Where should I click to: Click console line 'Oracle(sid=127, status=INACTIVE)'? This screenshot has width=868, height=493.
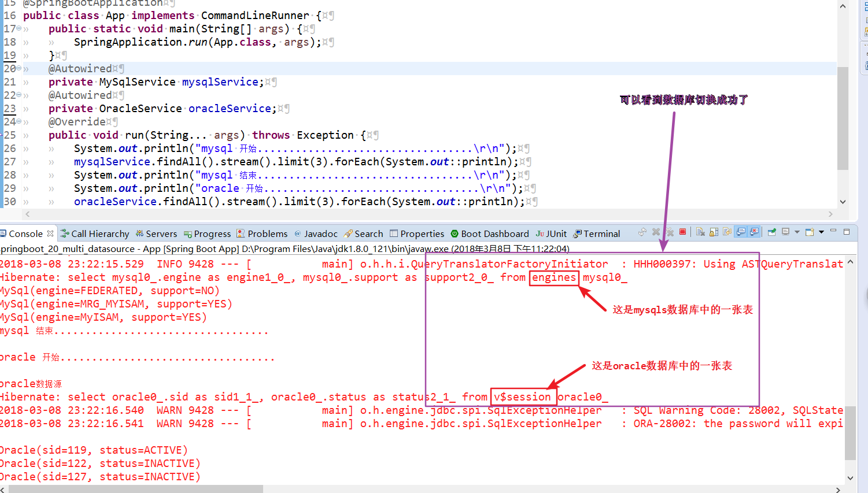coord(100,477)
